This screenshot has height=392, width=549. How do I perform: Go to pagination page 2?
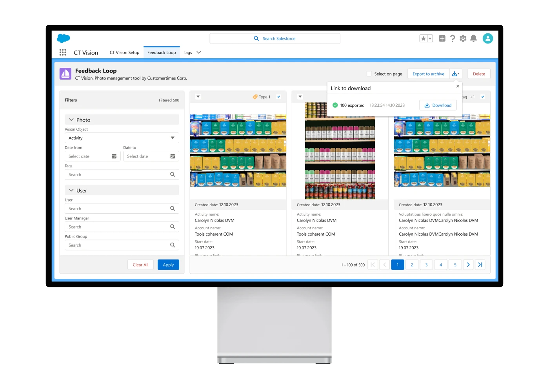412,265
